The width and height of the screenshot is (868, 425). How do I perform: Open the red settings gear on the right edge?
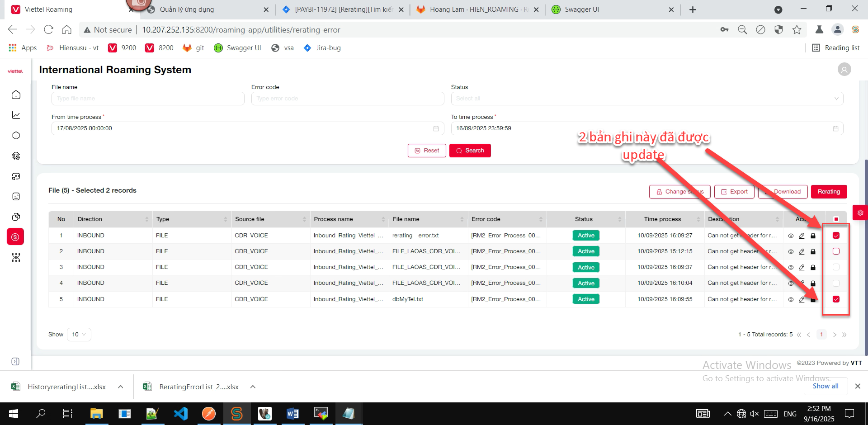pos(860,212)
